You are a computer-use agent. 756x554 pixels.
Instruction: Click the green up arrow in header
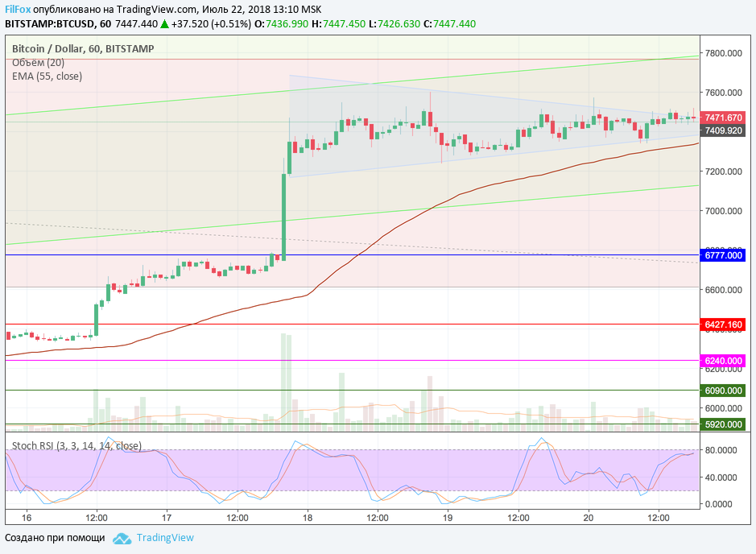click(x=164, y=24)
